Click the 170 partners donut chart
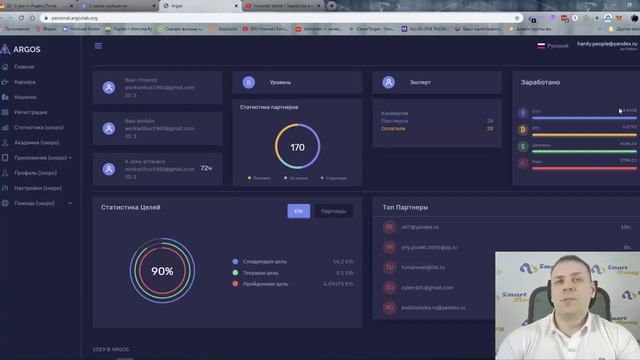The width and height of the screenshot is (640, 360). 298,147
